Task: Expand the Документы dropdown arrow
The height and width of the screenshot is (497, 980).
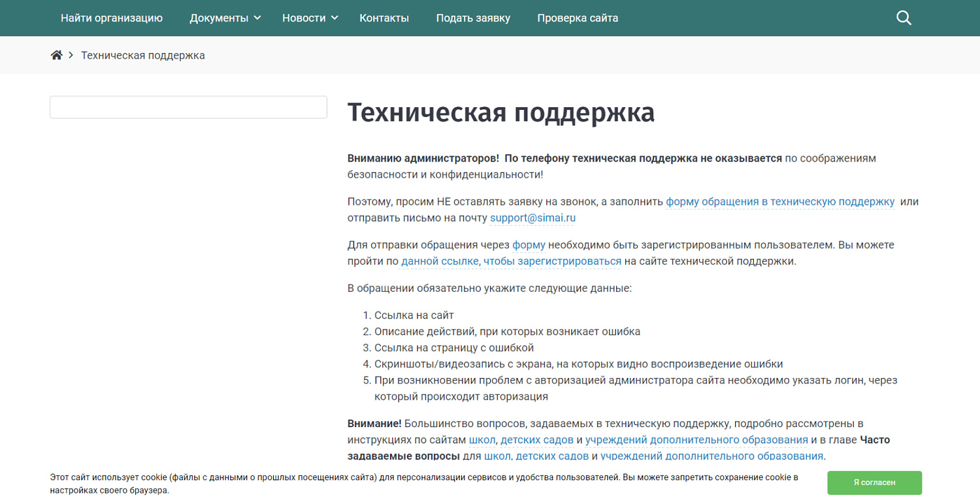Action: click(257, 18)
